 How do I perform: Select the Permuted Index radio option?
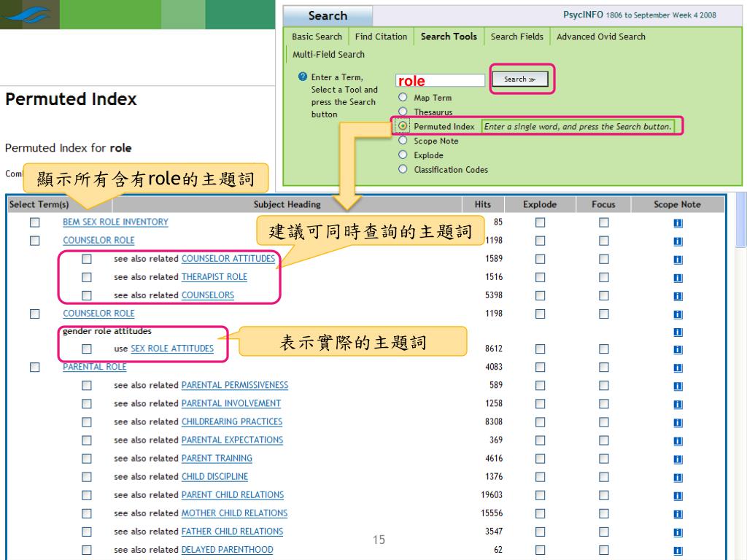coord(403,125)
